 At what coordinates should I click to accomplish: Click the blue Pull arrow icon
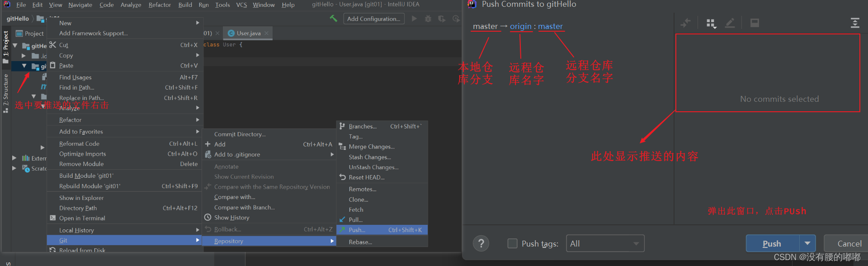[x=342, y=219]
